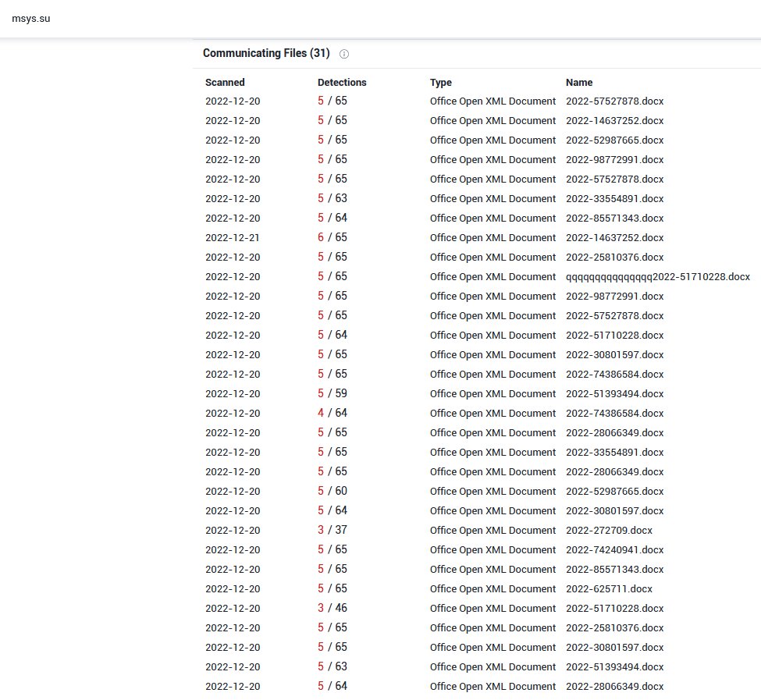
Task: Click the 6 / 65 detections value
Action: [332, 237]
